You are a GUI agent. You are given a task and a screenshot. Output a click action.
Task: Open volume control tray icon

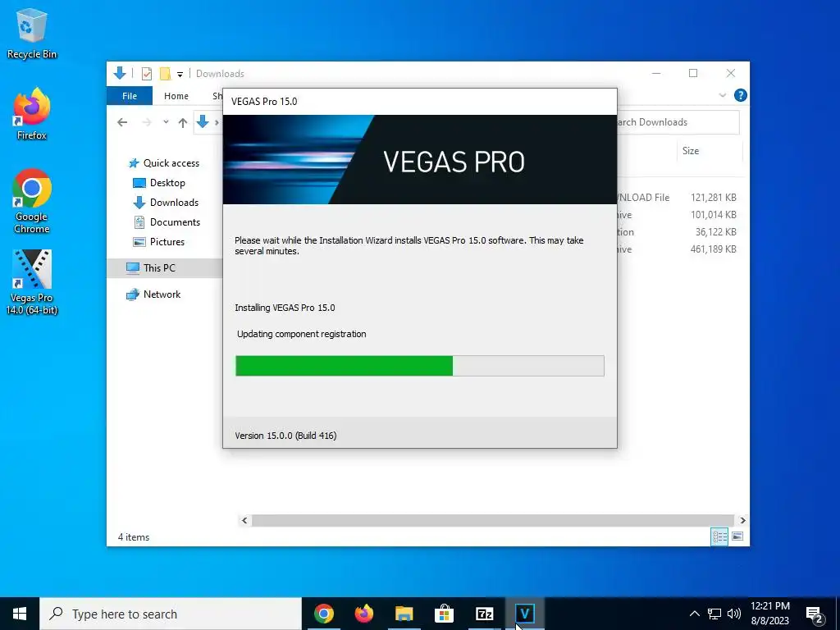click(x=734, y=614)
